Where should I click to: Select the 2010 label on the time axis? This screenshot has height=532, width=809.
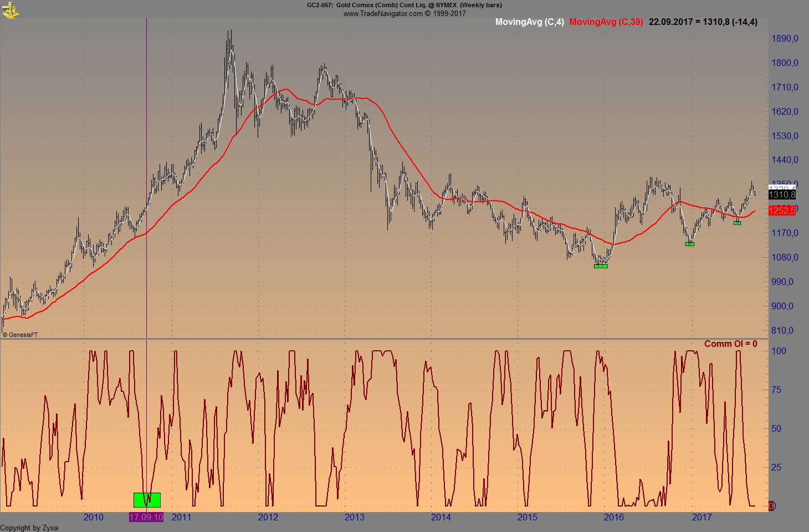pyautogui.click(x=93, y=517)
